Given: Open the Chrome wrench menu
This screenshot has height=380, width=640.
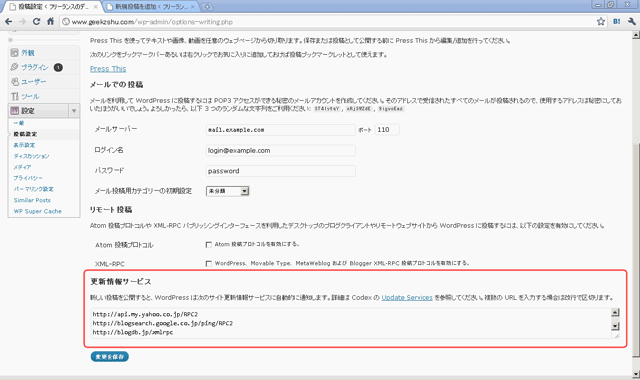Looking at the screenshot, I should [631, 22].
